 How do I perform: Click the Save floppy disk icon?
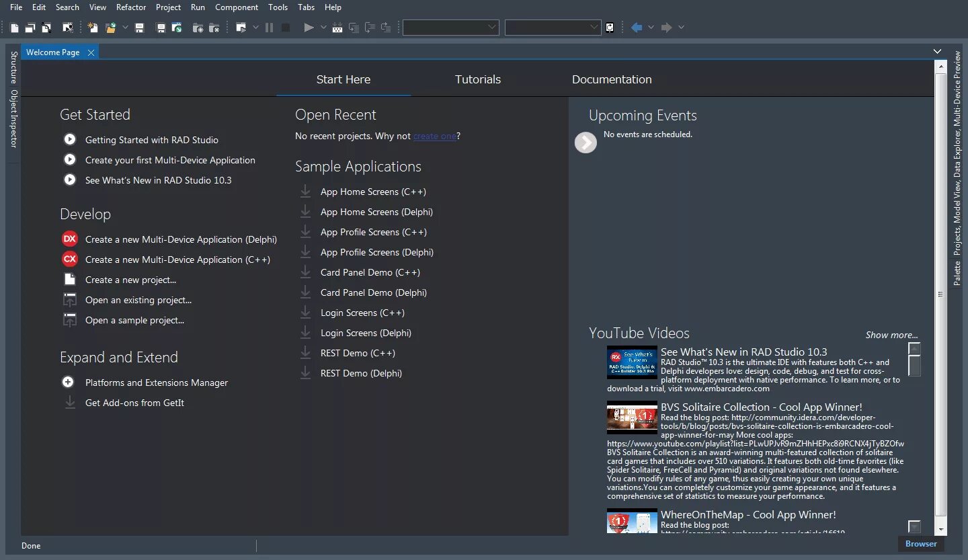[x=139, y=28]
